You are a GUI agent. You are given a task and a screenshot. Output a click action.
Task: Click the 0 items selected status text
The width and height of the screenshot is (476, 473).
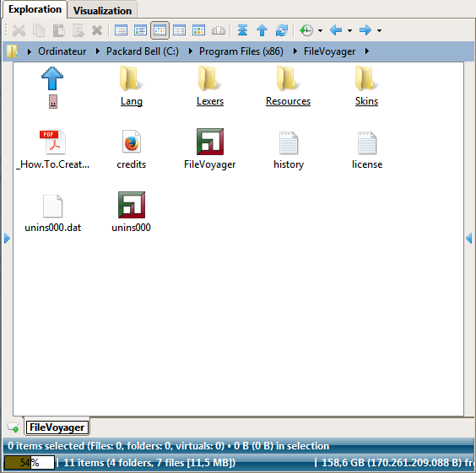[x=169, y=446]
